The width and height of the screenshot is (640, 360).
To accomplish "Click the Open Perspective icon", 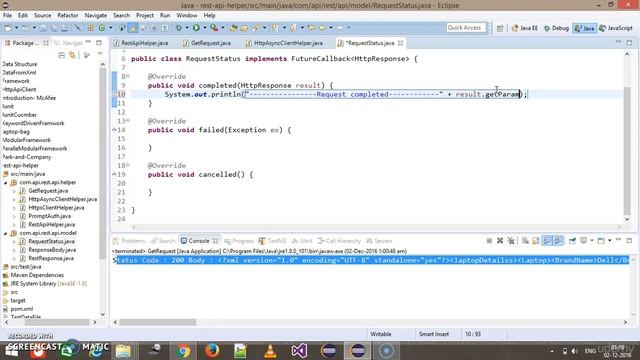I will [500, 28].
